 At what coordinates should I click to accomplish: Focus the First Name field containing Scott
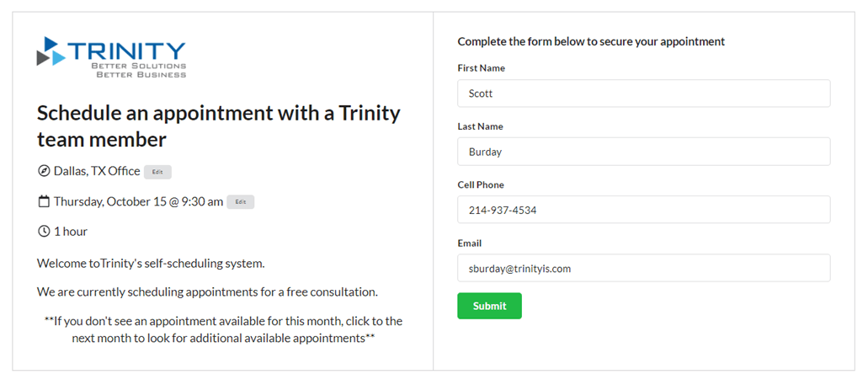[643, 94]
